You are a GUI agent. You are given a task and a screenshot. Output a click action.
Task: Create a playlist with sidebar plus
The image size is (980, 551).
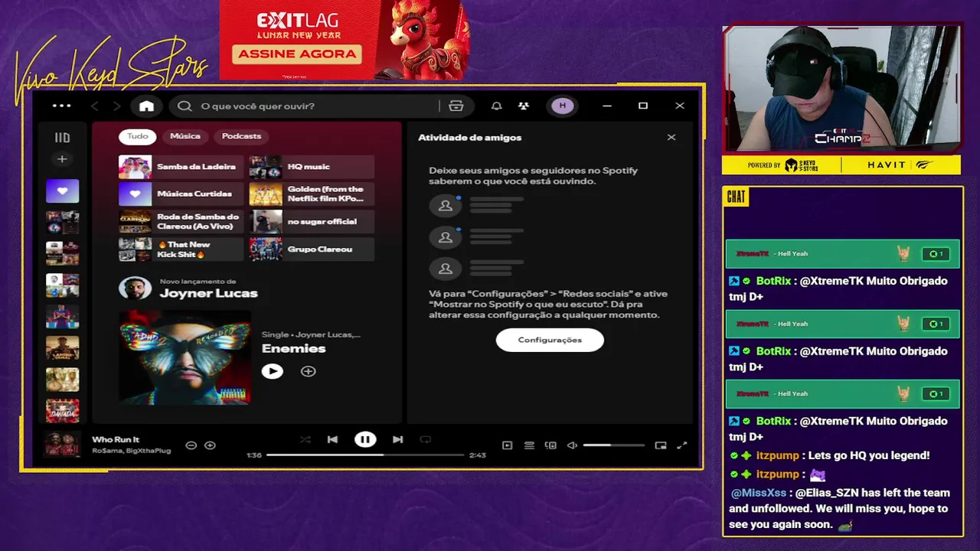click(x=62, y=159)
